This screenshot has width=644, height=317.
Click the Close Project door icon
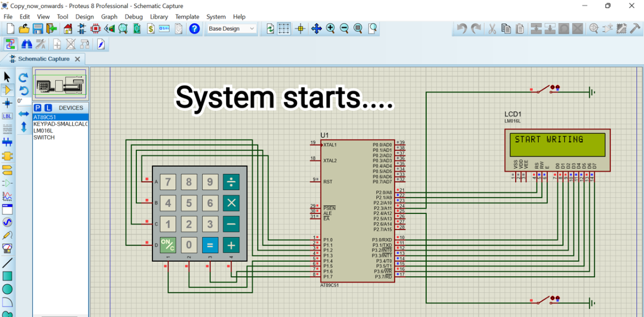[x=52, y=28]
